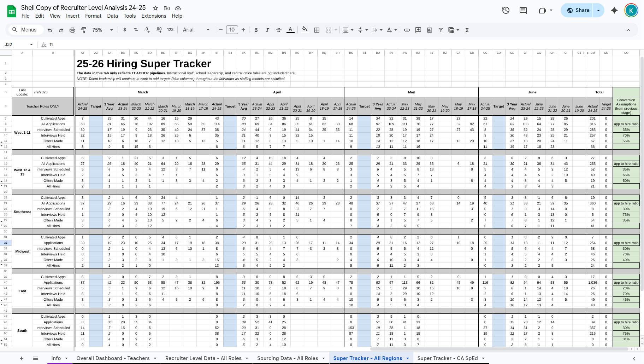Toggle bold formatting on cell J32
The width and height of the screenshot is (644, 364).
(x=256, y=30)
